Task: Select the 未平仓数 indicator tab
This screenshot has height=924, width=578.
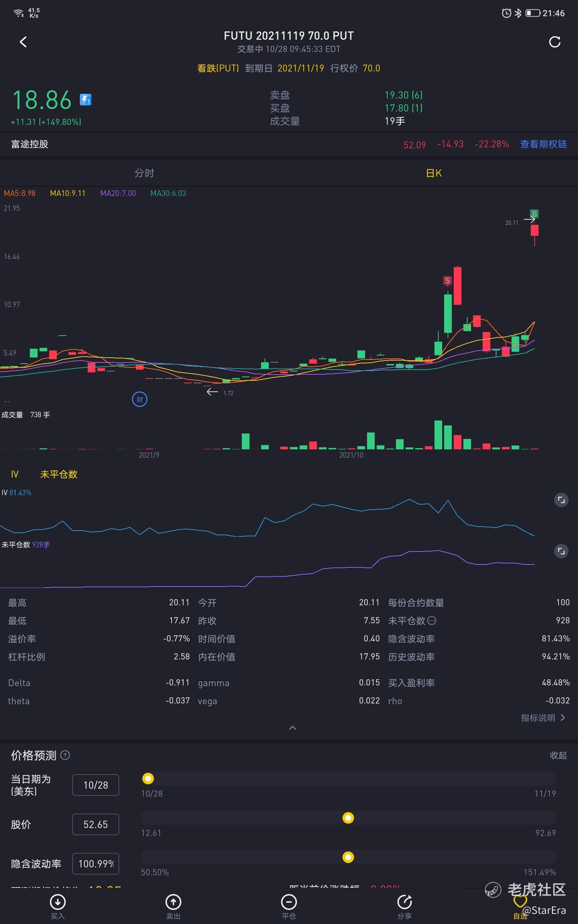Action: 59,474
